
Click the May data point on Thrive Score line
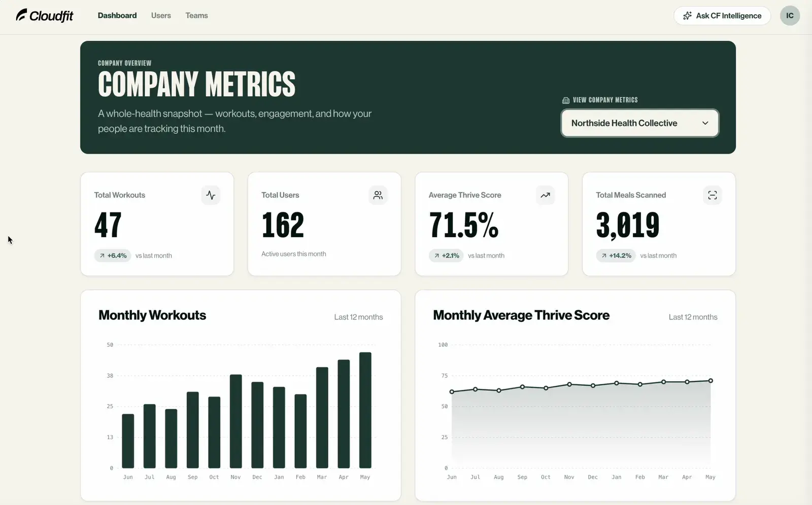pos(710,380)
